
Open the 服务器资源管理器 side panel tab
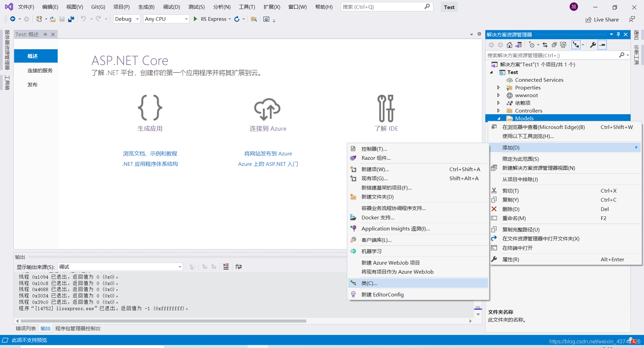(7, 50)
